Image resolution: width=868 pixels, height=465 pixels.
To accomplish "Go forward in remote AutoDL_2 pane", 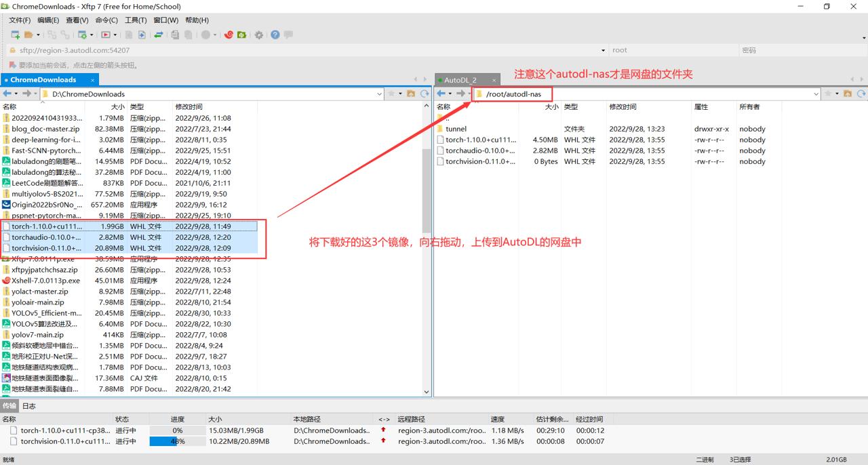I will point(461,94).
